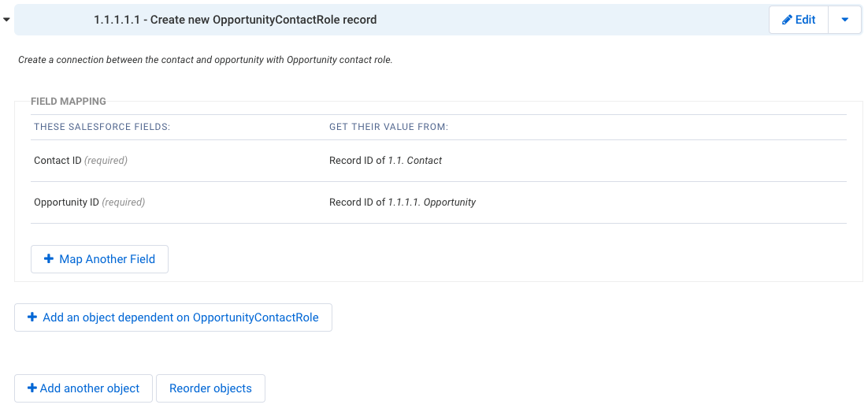
Task: Click the Edit button text
Action: [x=806, y=20]
